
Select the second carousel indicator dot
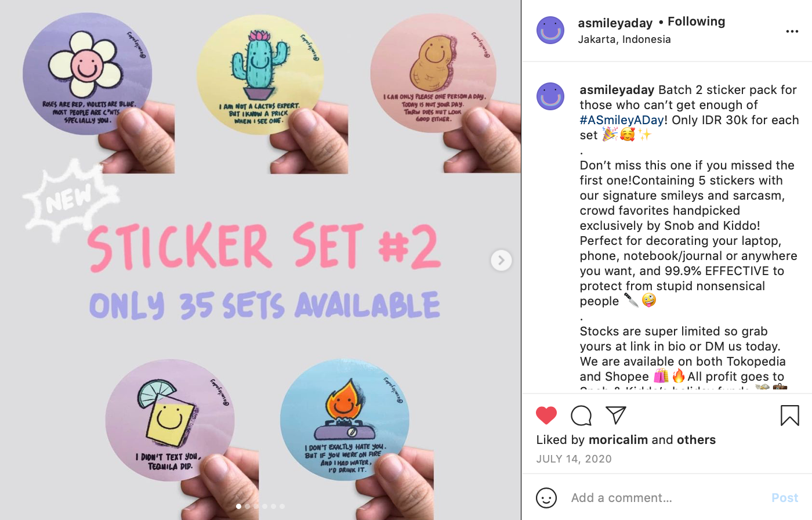[x=247, y=507]
